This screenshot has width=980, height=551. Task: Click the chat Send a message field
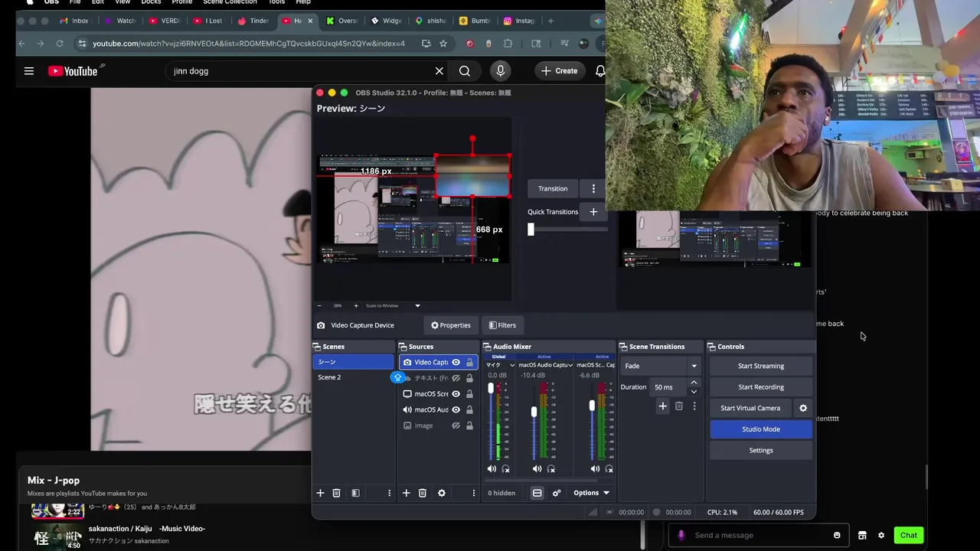click(758, 535)
